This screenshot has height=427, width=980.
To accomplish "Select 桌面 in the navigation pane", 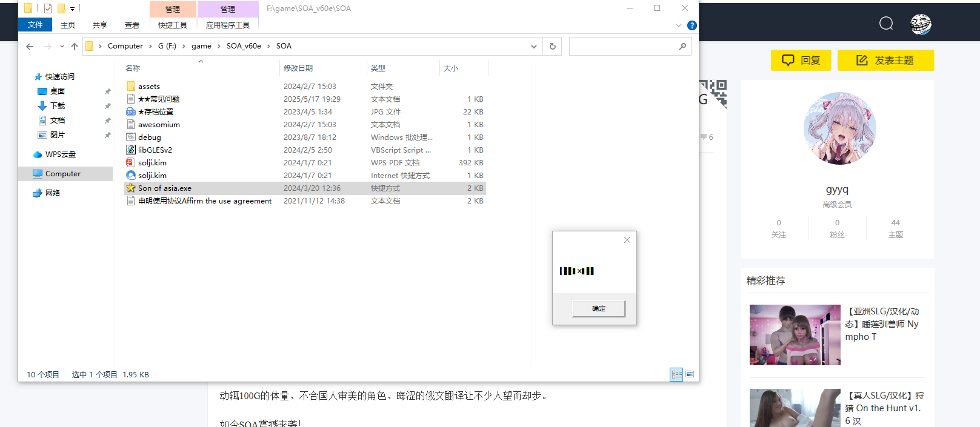I will point(58,91).
